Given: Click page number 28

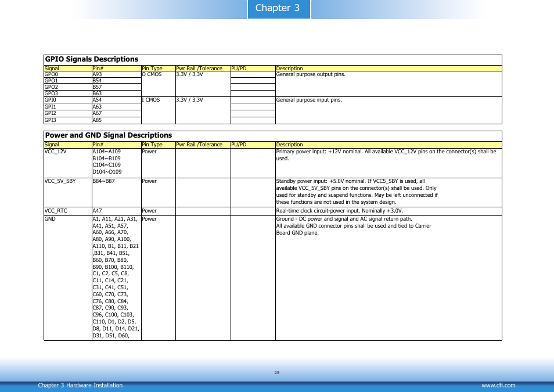Looking at the screenshot, I should [277, 373].
